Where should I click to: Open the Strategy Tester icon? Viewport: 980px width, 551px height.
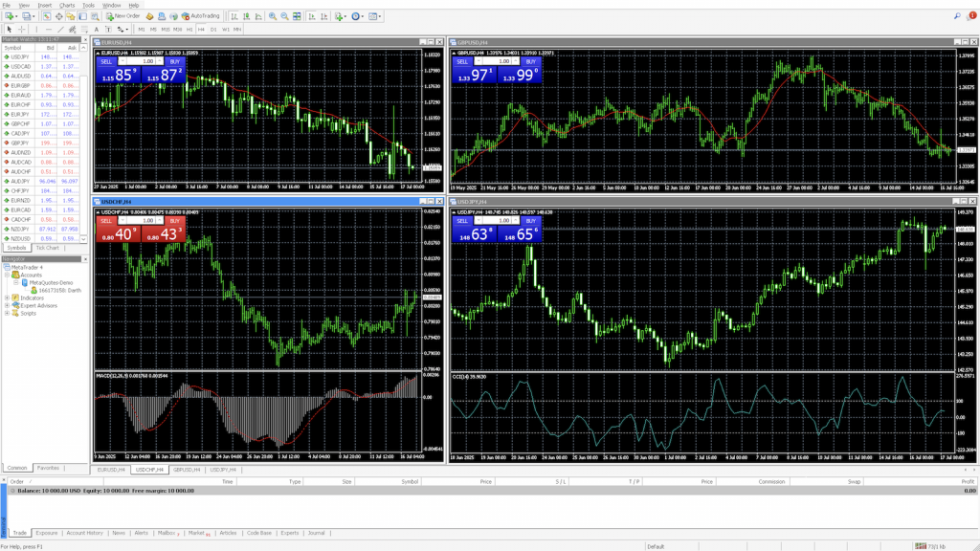[x=95, y=16]
